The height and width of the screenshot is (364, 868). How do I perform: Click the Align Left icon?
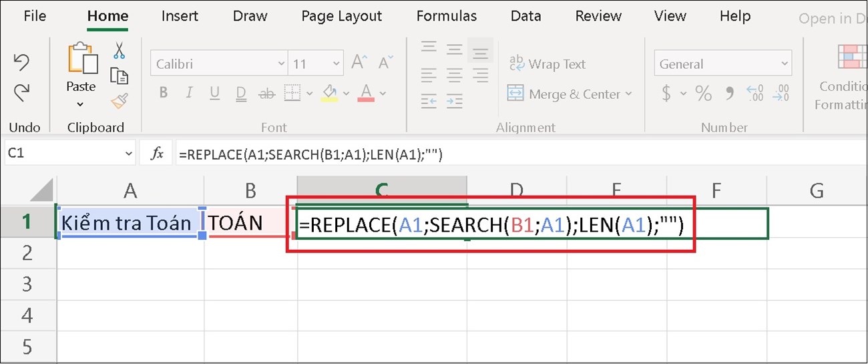[x=429, y=74]
